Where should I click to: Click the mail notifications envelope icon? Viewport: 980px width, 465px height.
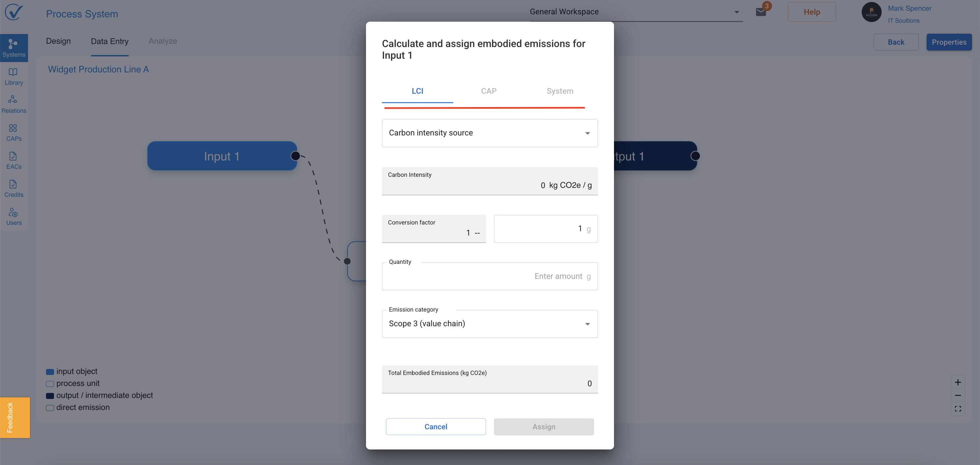click(x=760, y=12)
